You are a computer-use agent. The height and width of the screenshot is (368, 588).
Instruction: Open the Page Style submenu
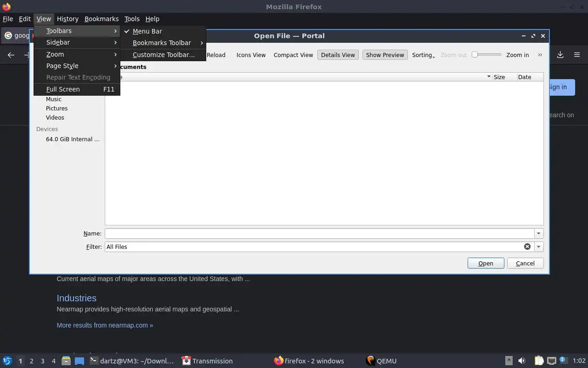pos(77,66)
